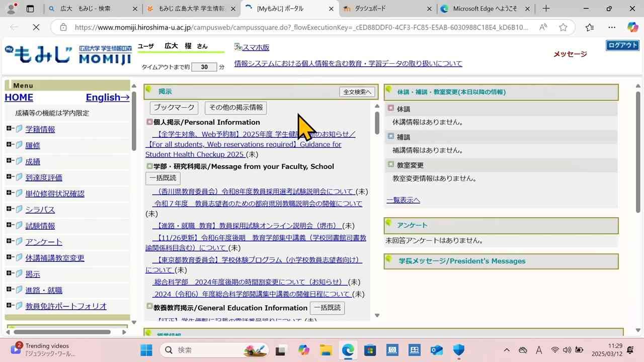Open the スマホ版 link
The image size is (644, 362).
click(256, 47)
